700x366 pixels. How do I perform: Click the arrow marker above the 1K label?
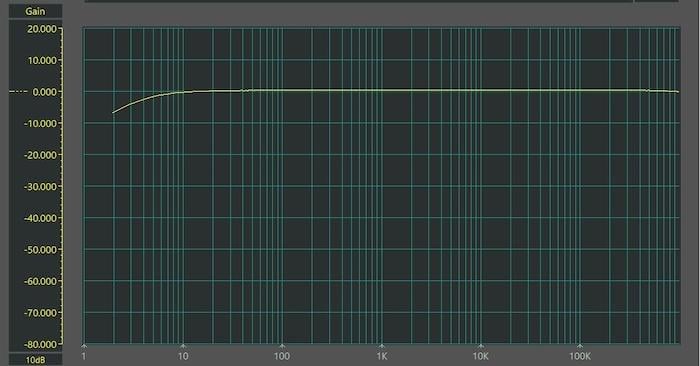point(381,345)
